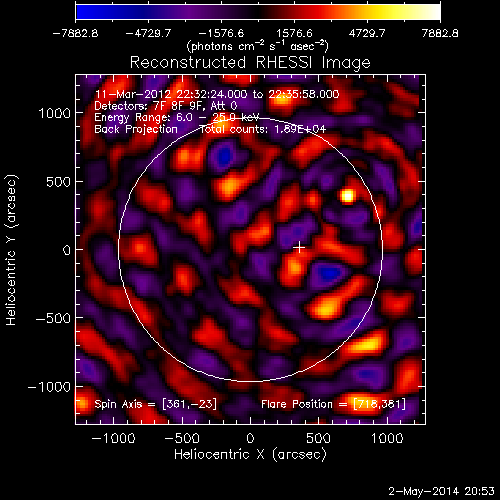This screenshot has height=500, width=500.
Task: Click the units label 'photons cm-2 s-1 asec-2'
Action: tap(258, 46)
